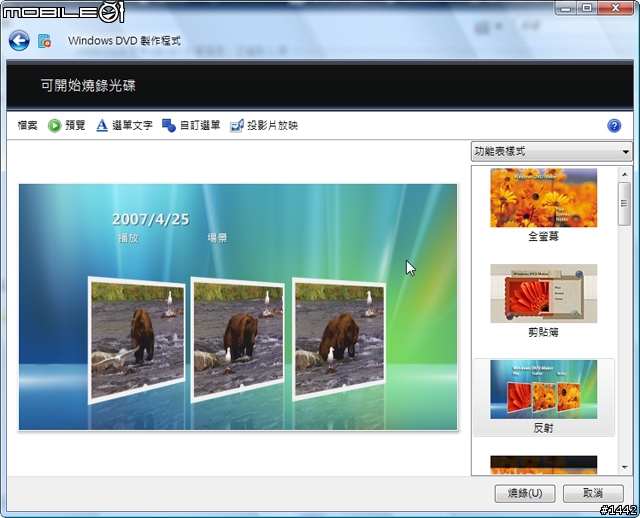640x518 pixels.
Task: Click the 全螢幕 style label
Action: click(x=543, y=236)
